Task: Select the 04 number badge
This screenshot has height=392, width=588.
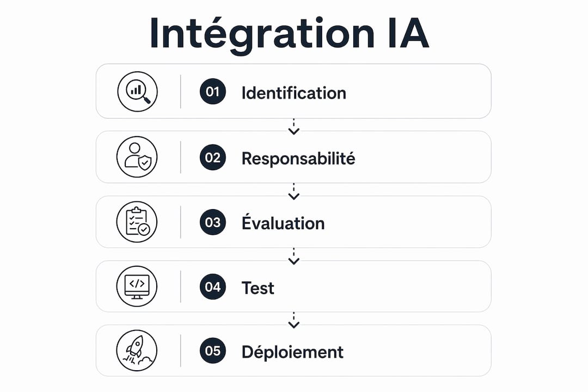Action: pos(213,286)
